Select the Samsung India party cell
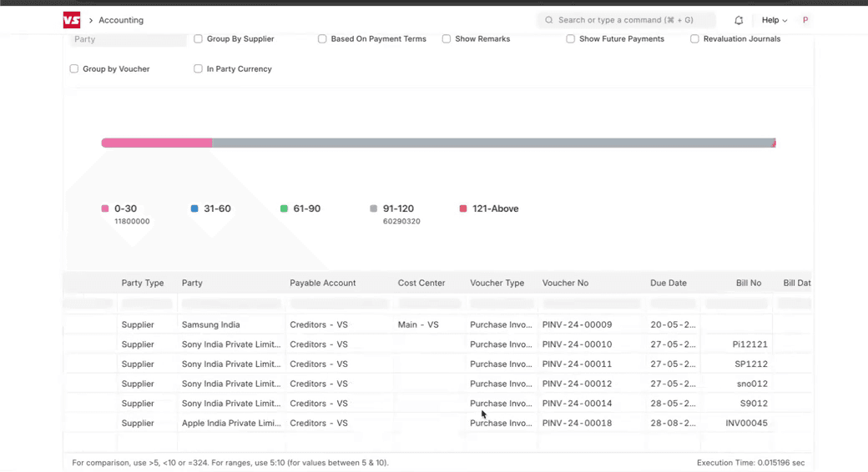 pos(231,324)
